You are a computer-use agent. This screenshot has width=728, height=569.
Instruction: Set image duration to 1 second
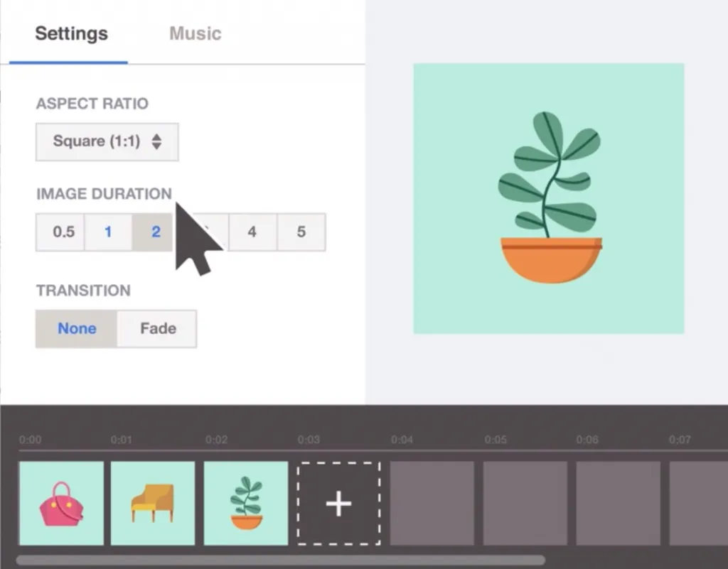pyautogui.click(x=108, y=232)
